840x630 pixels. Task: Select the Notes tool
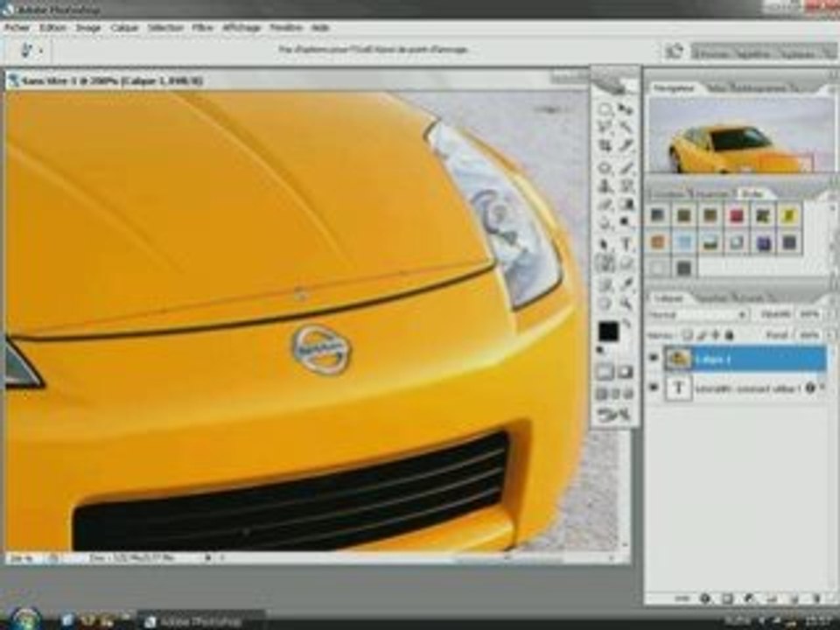605,285
